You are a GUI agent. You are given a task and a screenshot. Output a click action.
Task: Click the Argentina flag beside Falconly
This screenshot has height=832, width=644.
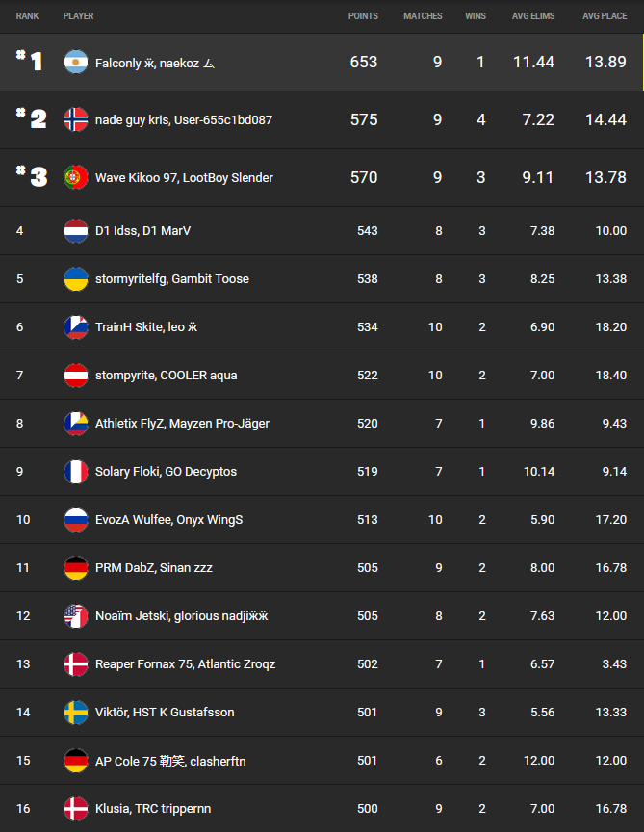[75, 62]
